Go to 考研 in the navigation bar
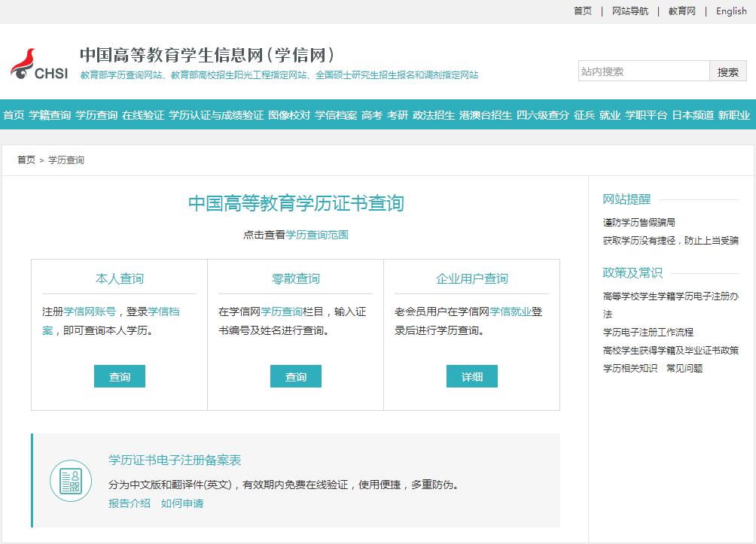The width and height of the screenshot is (756, 544). click(x=398, y=115)
